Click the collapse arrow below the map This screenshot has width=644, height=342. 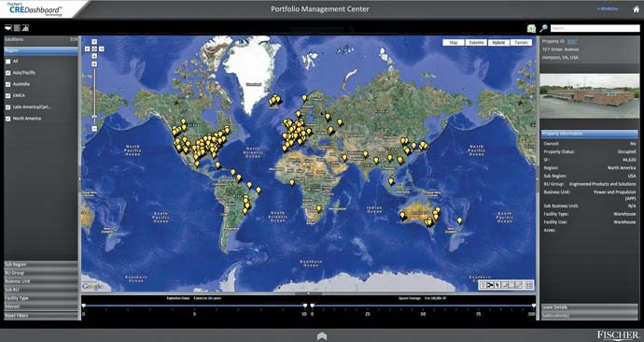308,293
